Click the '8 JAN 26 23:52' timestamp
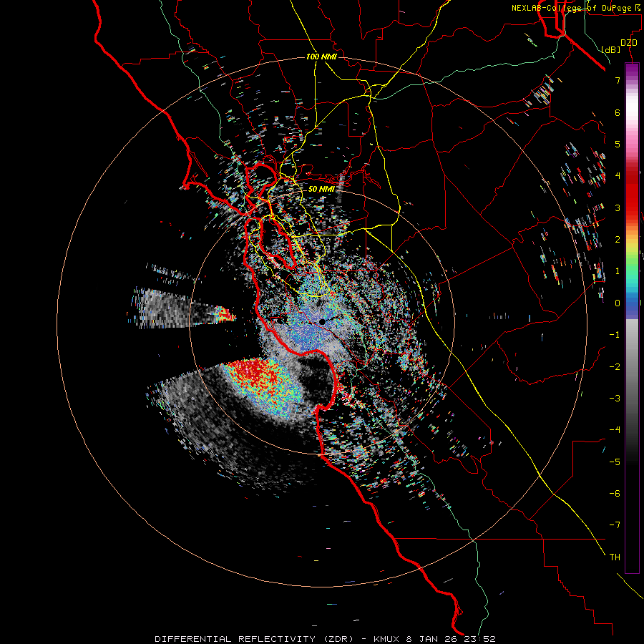The image size is (644, 644). (x=452, y=639)
